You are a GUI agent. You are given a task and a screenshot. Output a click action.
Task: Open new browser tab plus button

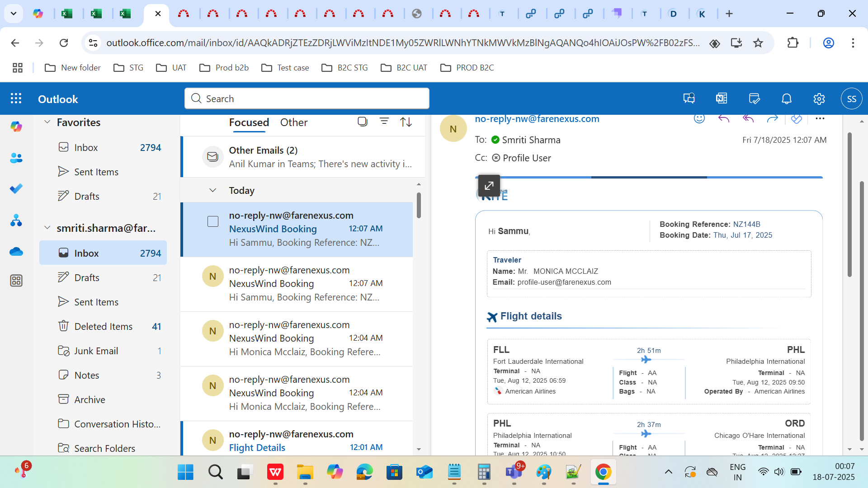coord(729,14)
